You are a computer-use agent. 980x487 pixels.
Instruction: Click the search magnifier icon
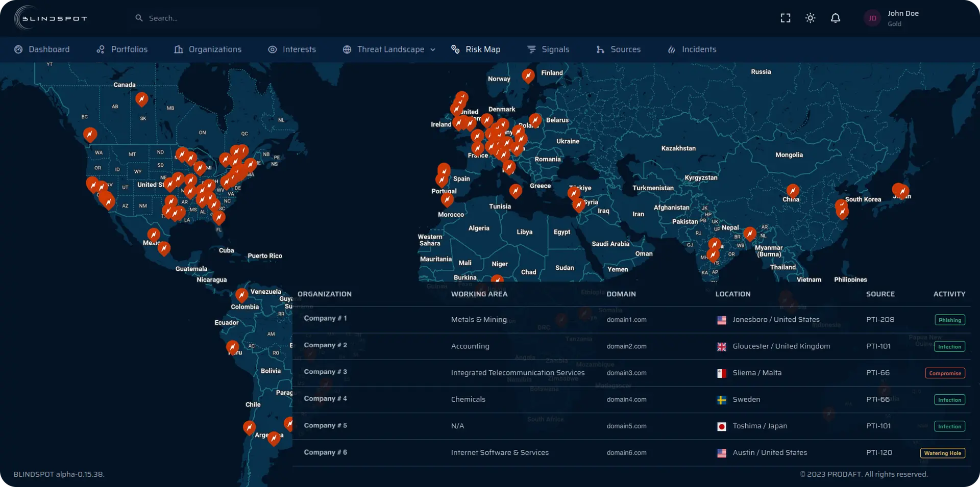(x=139, y=18)
